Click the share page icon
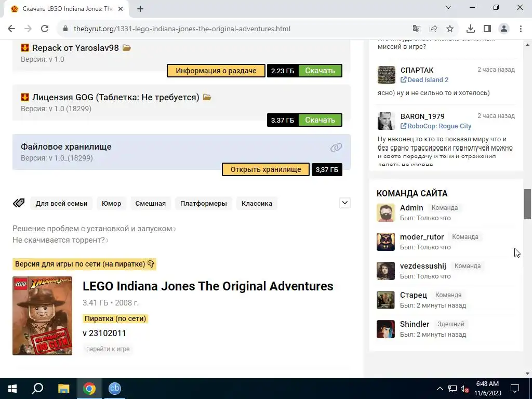Viewport: 532px width, 399px height. (x=433, y=29)
